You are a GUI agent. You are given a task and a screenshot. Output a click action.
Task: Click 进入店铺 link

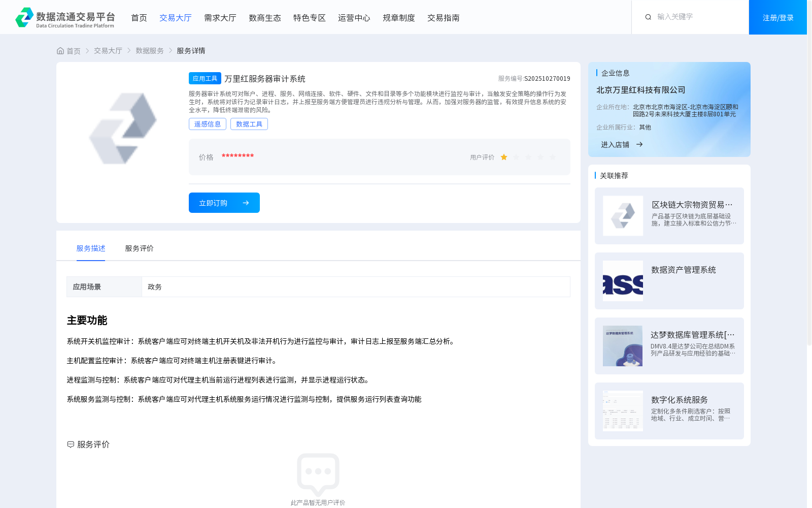click(x=615, y=145)
